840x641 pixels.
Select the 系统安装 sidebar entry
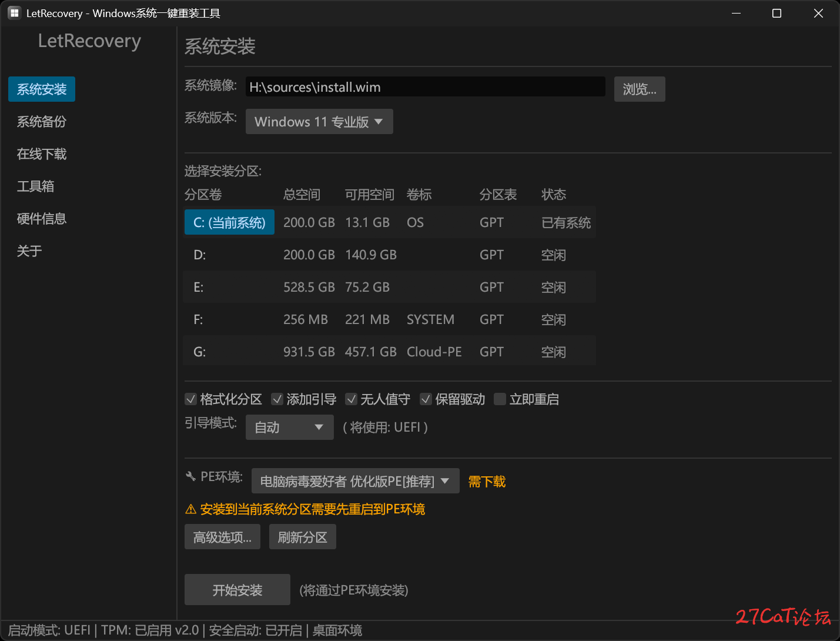click(41, 89)
